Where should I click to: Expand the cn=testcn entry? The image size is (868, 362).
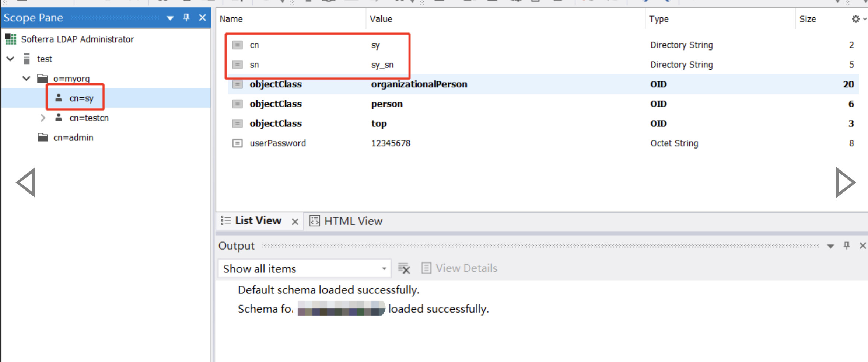tap(43, 118)
